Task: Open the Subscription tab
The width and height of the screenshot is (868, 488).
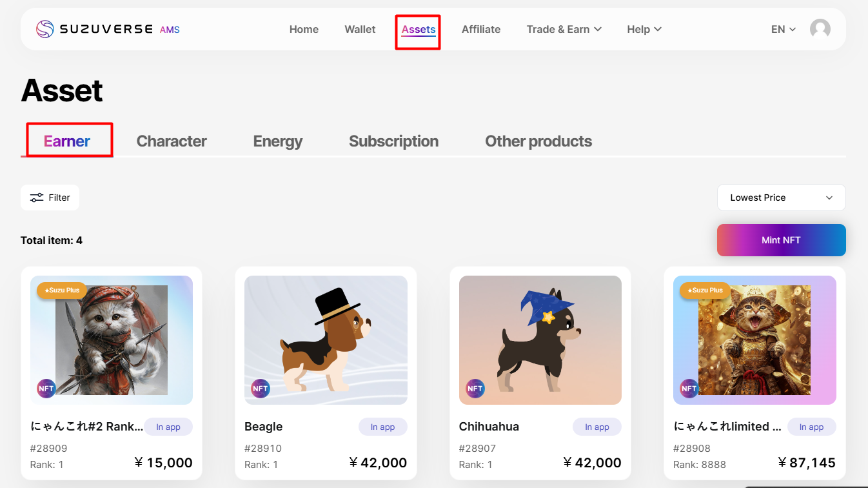Action: coord(393,141)
